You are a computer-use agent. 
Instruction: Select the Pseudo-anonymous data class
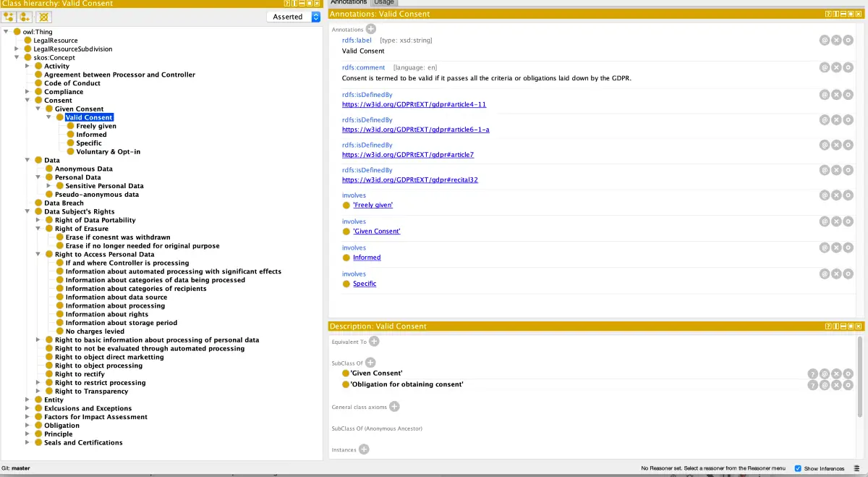[x=97, y=195]
